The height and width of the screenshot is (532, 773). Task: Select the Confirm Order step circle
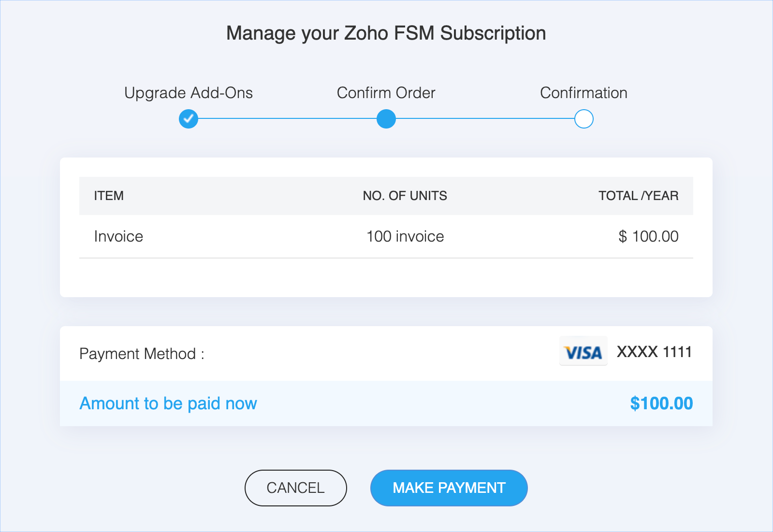coord(386,119)
